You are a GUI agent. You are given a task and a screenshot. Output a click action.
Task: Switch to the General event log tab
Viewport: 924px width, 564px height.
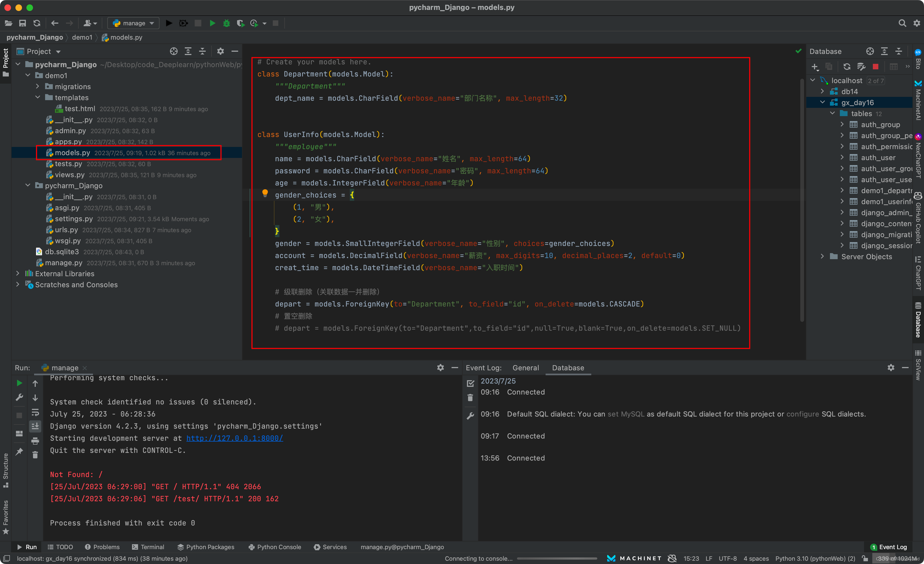coord(525,368)
